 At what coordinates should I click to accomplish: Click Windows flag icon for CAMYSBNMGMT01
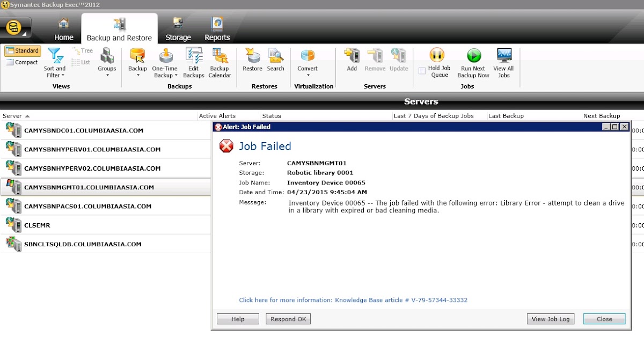click(x=13, y=187)
